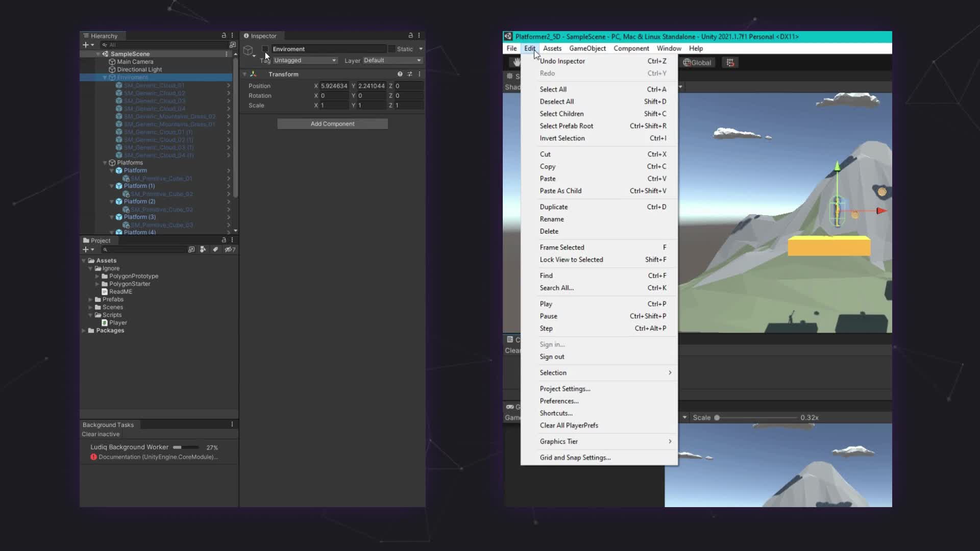Click the Hierarchy panel add icon

(x=85, y=44)
